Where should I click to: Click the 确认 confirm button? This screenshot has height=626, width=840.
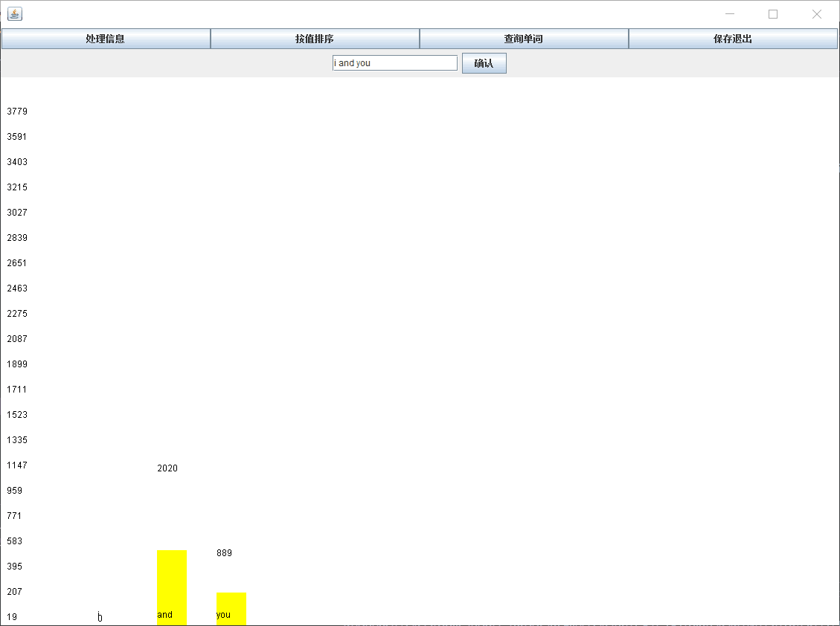pos(484,63)
